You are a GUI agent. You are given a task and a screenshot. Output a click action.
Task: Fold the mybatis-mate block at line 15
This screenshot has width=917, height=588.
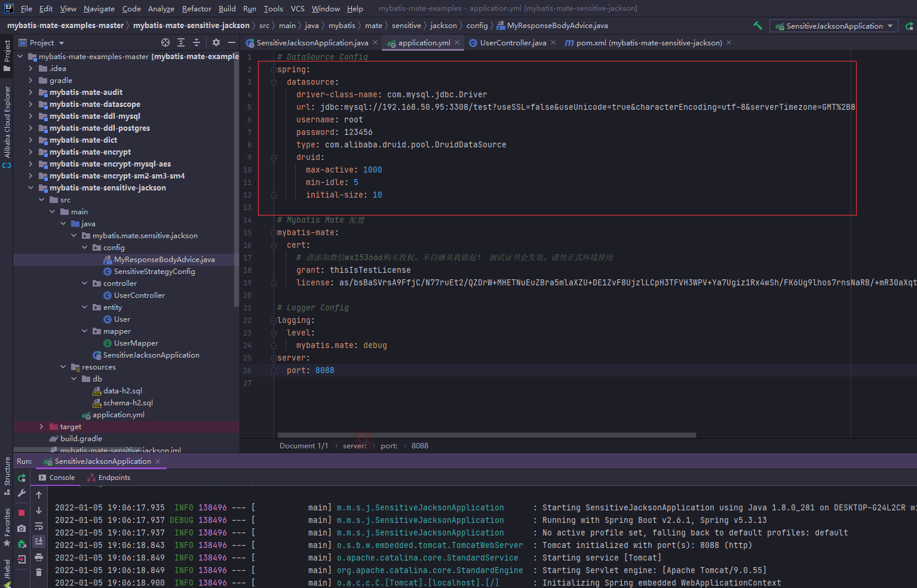pos(274,233)
